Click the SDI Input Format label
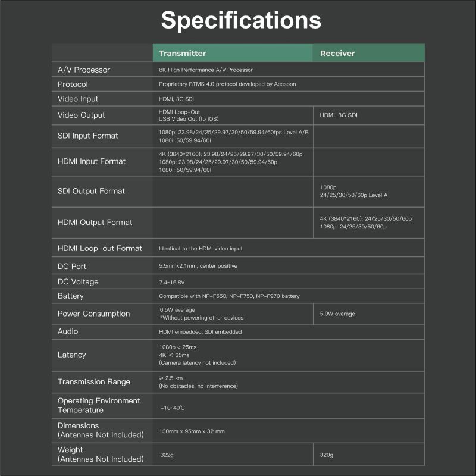Viewport: 476px width, 476px height. click(x=87, y=136)
